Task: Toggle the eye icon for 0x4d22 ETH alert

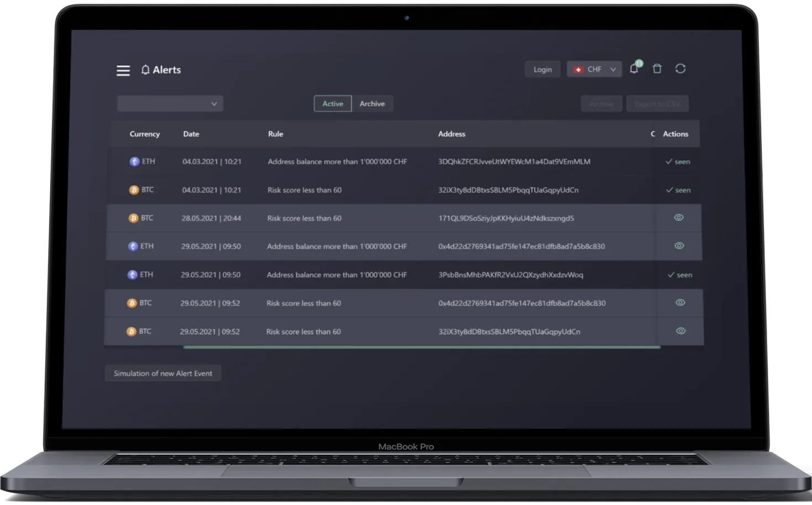Action: (679, 246)
